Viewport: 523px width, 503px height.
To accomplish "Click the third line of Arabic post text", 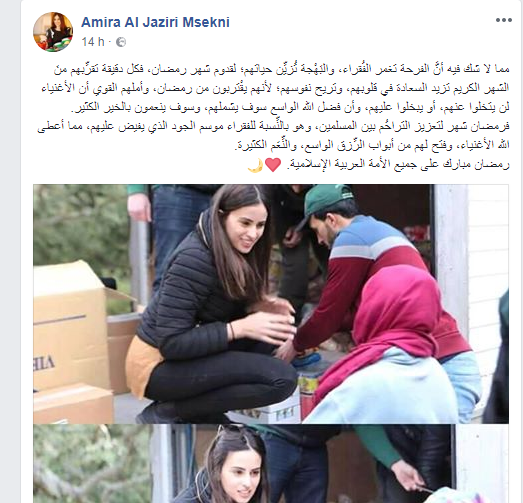I will click(x=290, y=107).
